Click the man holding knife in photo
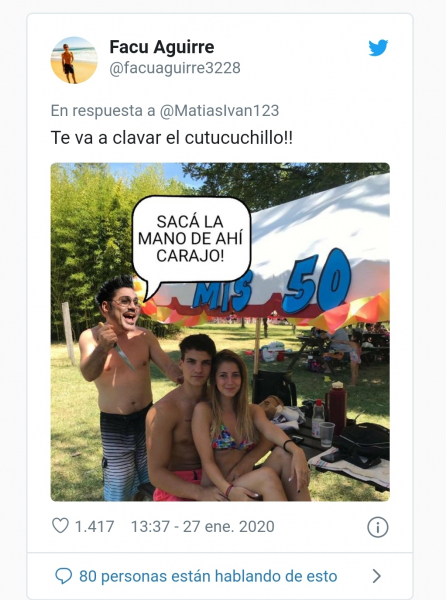This screenshot has width=446, height=600. coord(124,386)
